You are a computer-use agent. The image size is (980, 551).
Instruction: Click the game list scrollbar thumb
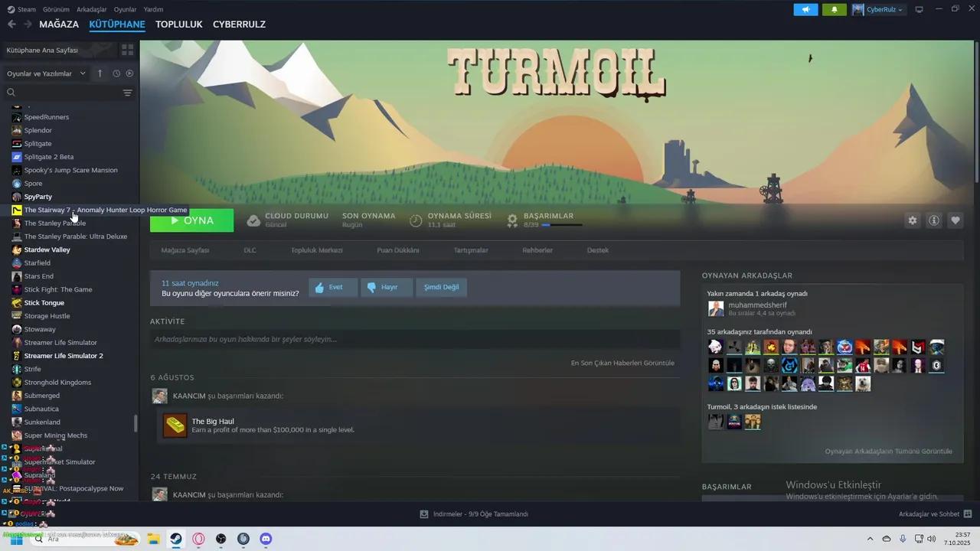coord(136,423)
